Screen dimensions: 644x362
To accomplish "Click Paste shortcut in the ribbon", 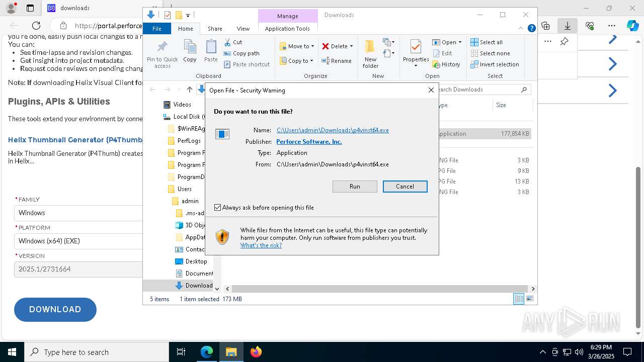I will (x=247, y=64).
